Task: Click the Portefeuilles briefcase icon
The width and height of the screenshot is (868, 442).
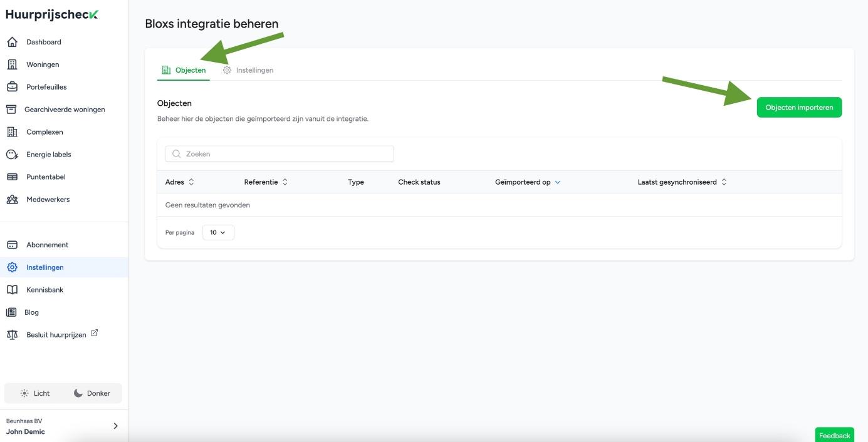Action: tap(11, 87)
